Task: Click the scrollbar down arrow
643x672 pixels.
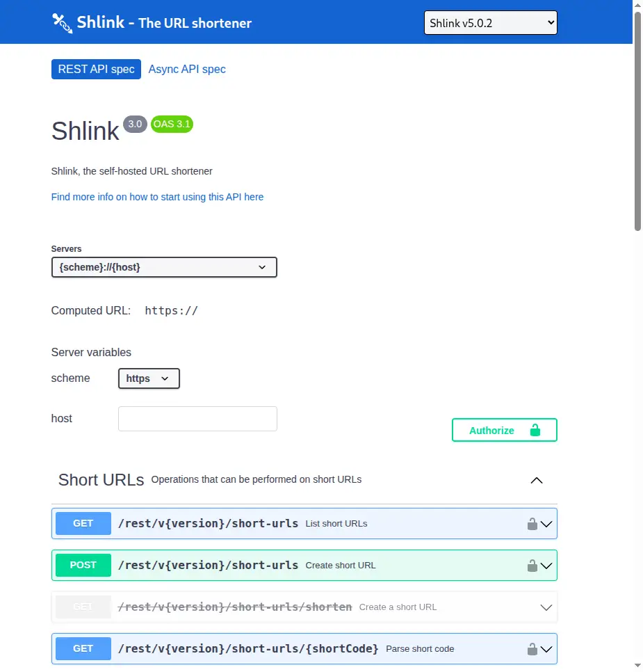Action: click(x=637, y=666)
